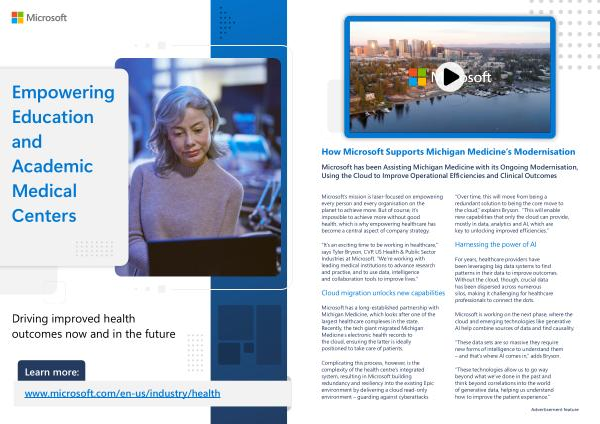This screenshot has width=600, height=424.
Task: Click the 'Harnessing the power of AI' subheading
Action: (495, 244)
